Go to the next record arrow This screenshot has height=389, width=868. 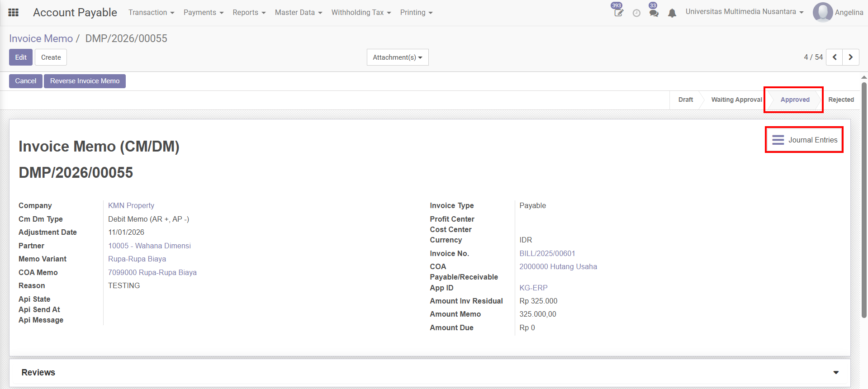coord(850,57)
